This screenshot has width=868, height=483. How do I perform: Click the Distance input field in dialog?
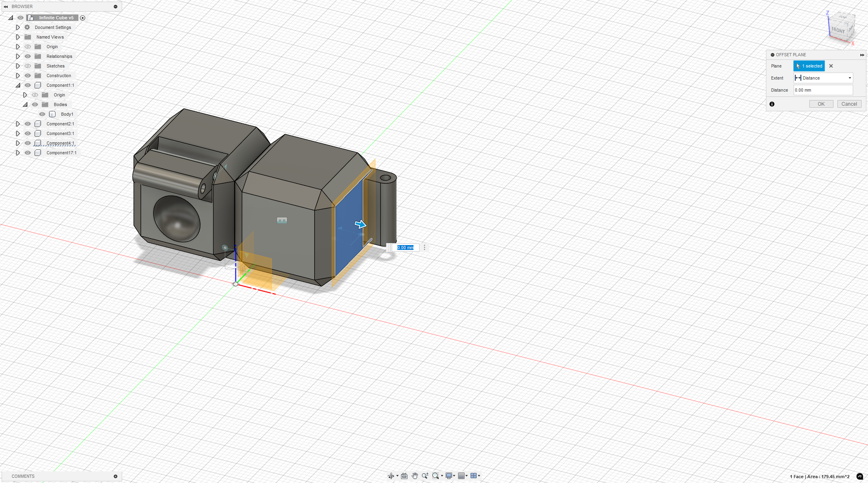[x=823, y=90]
